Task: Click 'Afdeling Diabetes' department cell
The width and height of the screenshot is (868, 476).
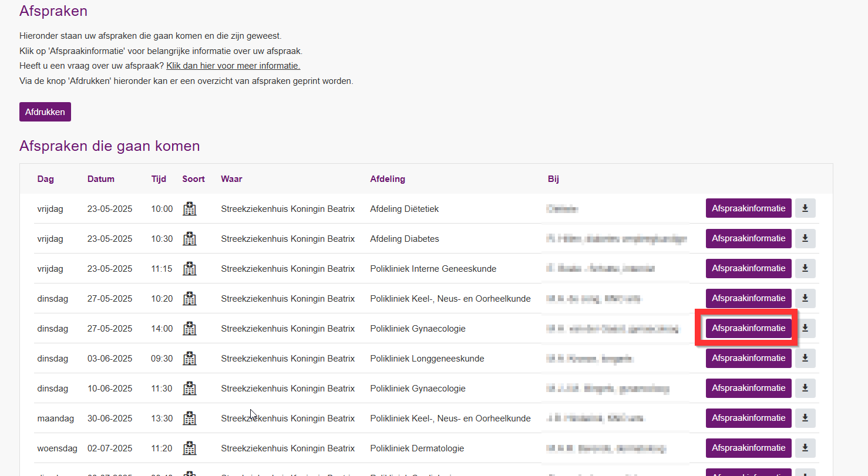Action: coord(405,239)
